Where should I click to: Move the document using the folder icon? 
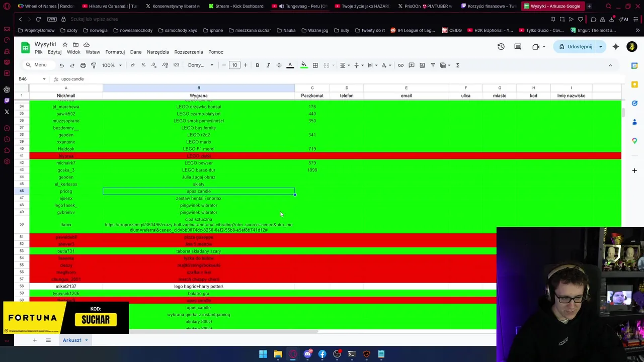coord(75,44)
